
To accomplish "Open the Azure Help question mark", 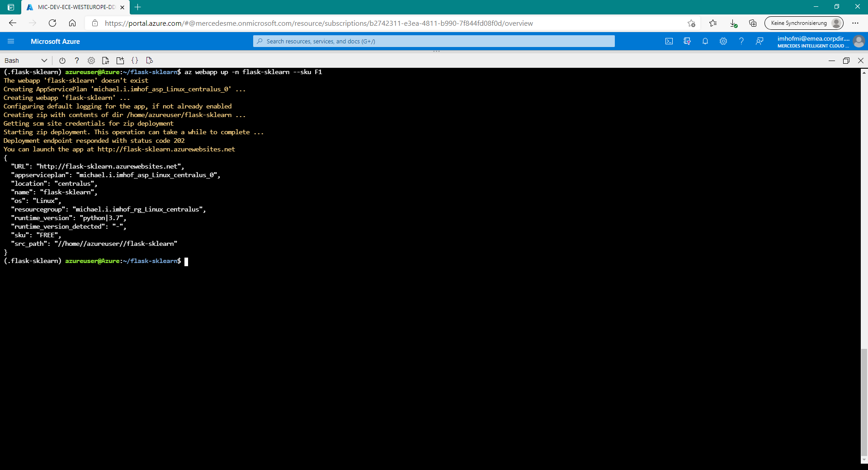I will (741, 41).
